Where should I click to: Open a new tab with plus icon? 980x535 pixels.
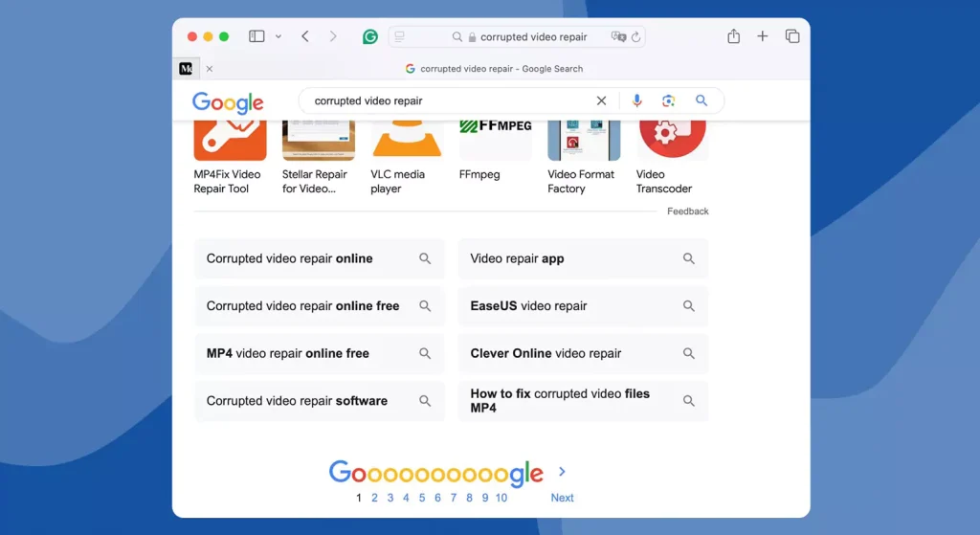(763, 36)
